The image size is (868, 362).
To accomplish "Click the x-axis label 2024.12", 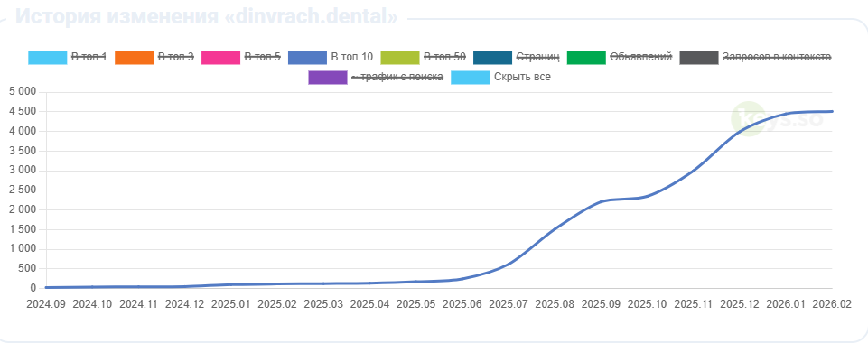I will (x=185, y=304).
